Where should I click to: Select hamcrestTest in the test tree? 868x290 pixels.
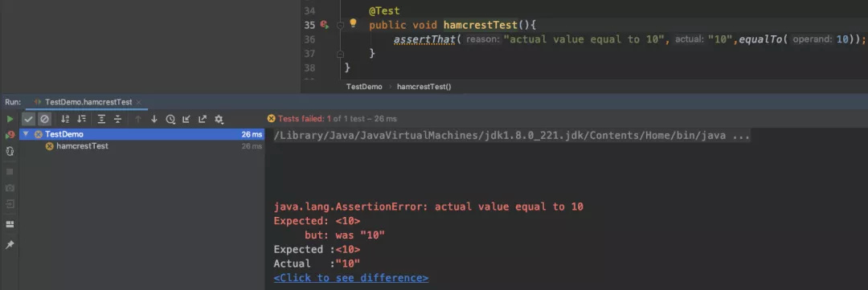82,147
